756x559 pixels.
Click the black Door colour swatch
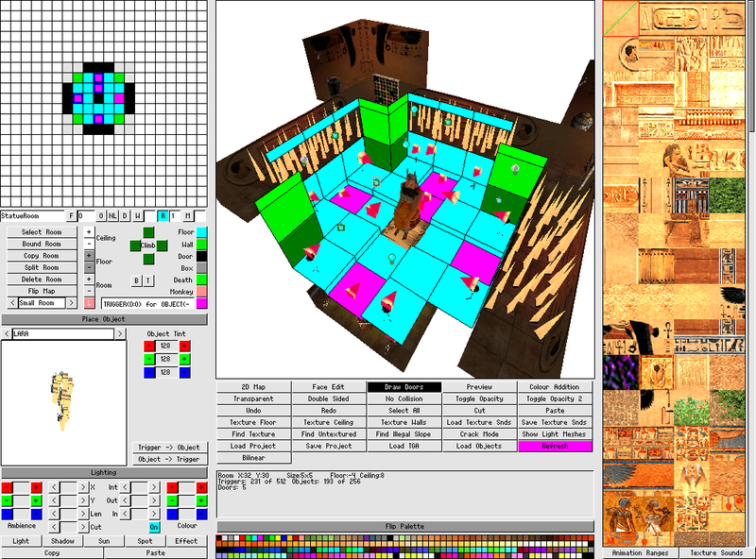click(201, 256)
